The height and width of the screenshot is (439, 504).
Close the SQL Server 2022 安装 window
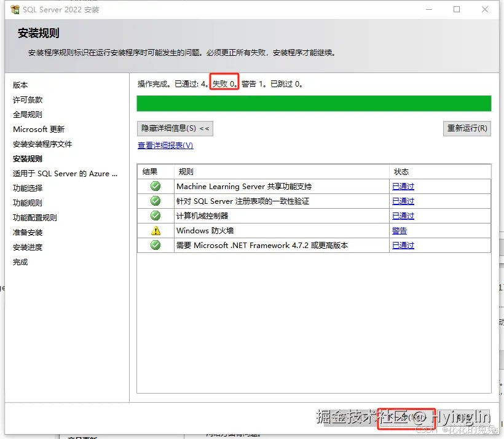coord(485,9)
